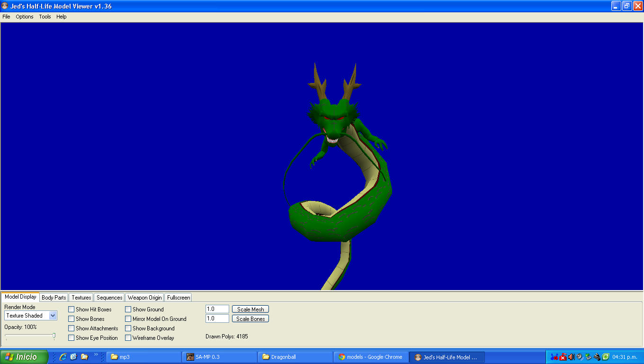This screenshot has height=364, width=644.
Task: Switch to the SA-MP 0.3 taskbar window
Action: pyautogui.click(x=220, y=357)
